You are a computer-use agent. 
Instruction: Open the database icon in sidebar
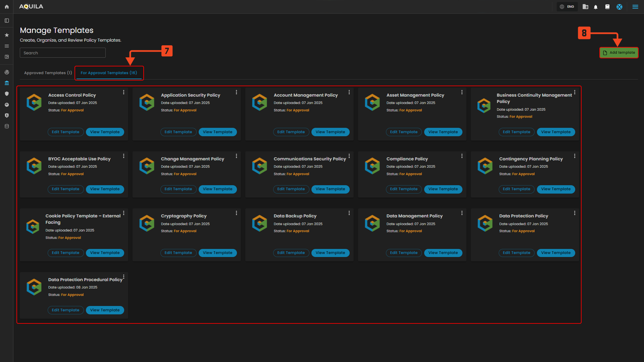7,126
